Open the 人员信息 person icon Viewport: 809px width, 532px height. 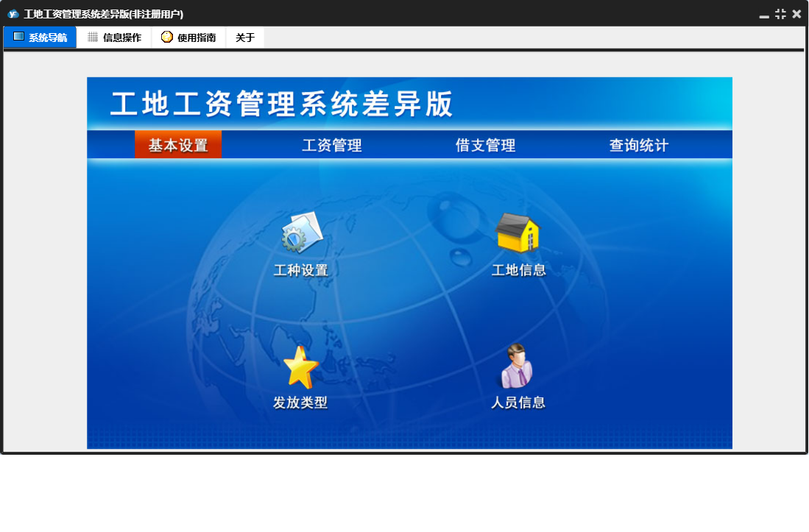coord(517,366)
